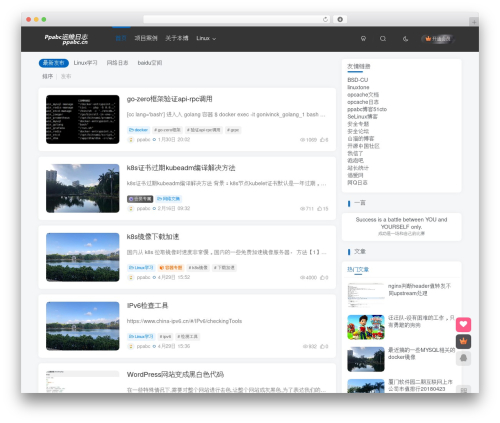Screen dimensions: 500x423
Task: Open the k8s镜像下载加速 article thumbnail
Action: [83, 257]
